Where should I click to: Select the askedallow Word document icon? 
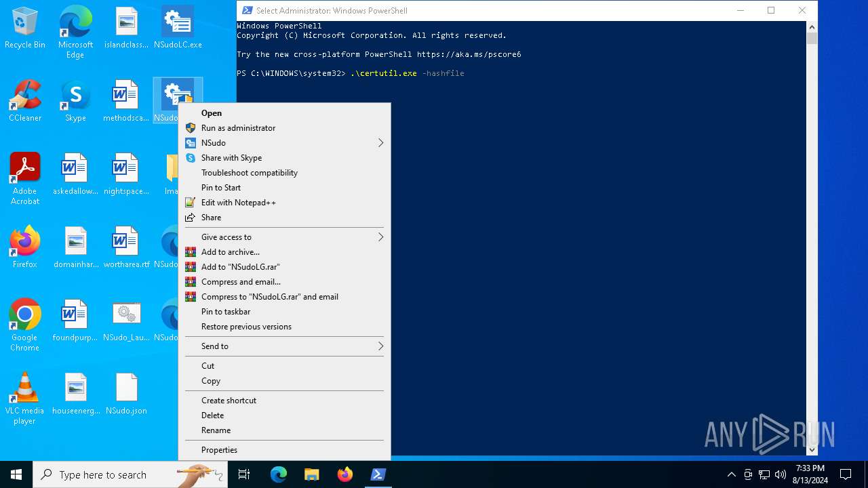tap(75, 175)
